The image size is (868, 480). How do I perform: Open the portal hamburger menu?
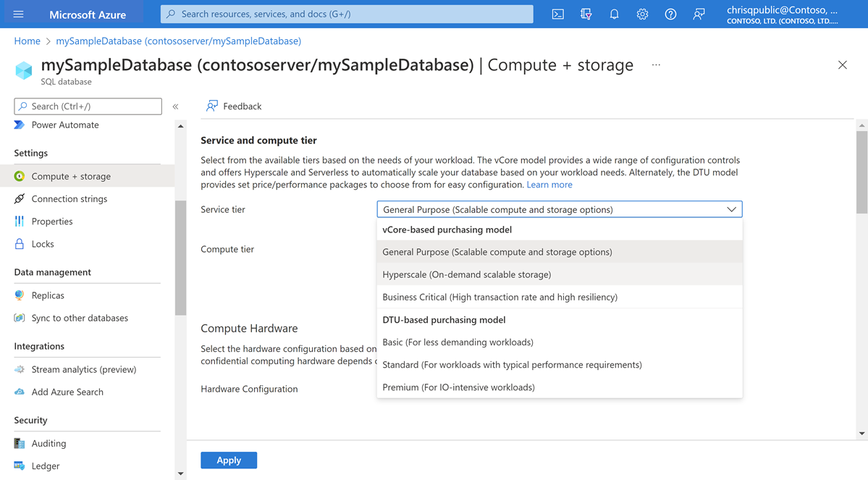point(19,14)
